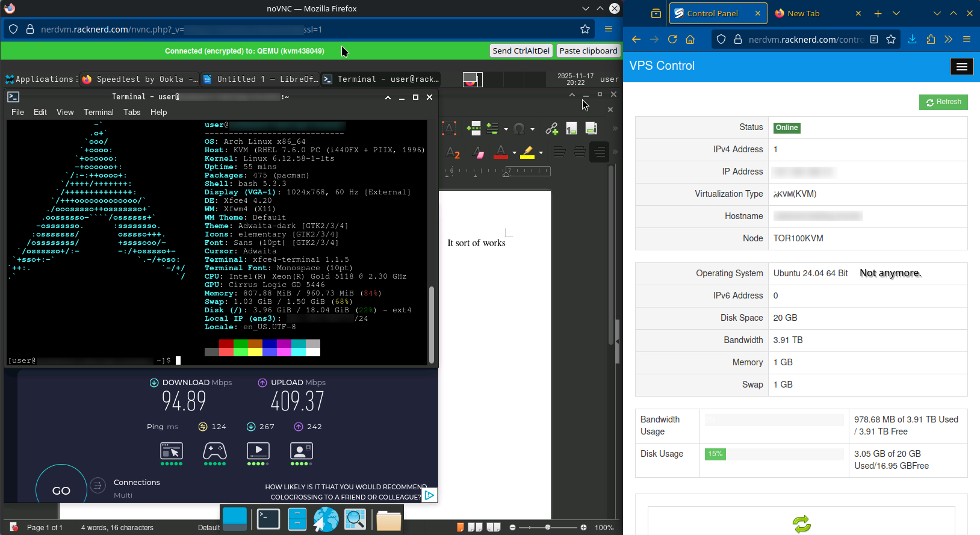Click the Insert Page Break icon
The width and height of the screenshot is (980, 535).
[x=474, y=128]
